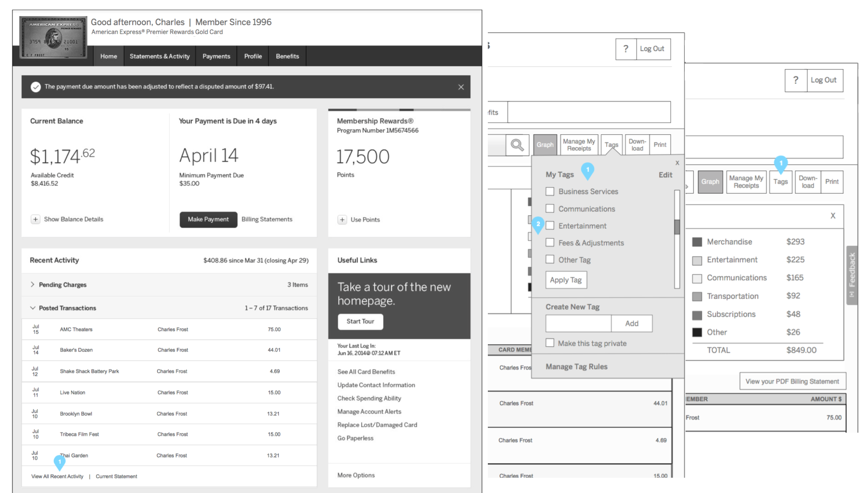Click Manage My Receipts in right window toolbar
Image resolution: width=868 pixels, height=493 pixels.
[x=746, y=182]
